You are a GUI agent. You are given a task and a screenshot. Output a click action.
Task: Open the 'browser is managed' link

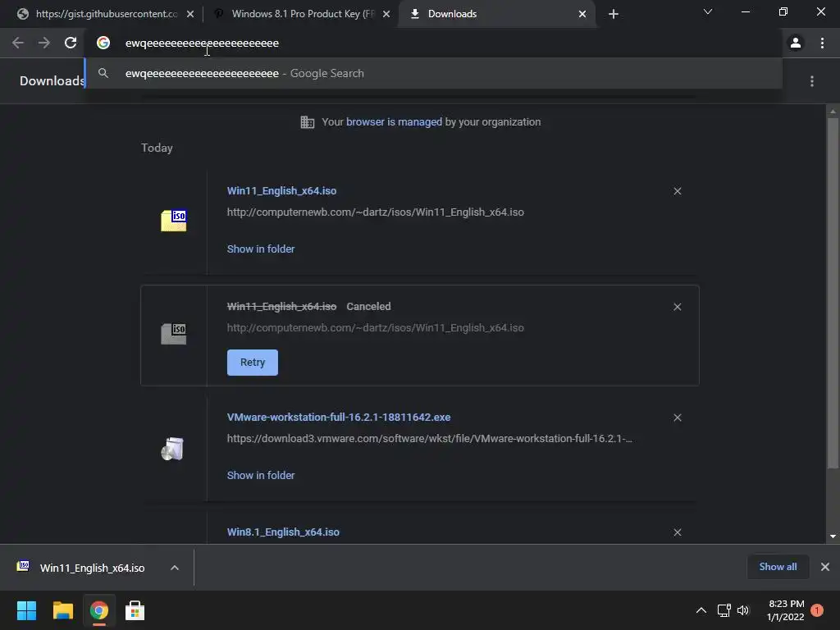[395, 122]
